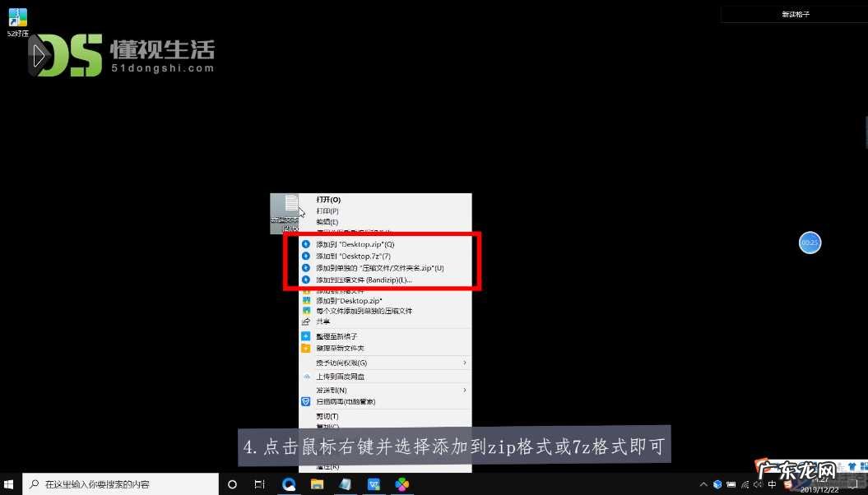This screenshot has width=868, height=495.
Task: Select 添加到 "Desktop.zip"(Q) compression option
Action: [x=352, y=243]
